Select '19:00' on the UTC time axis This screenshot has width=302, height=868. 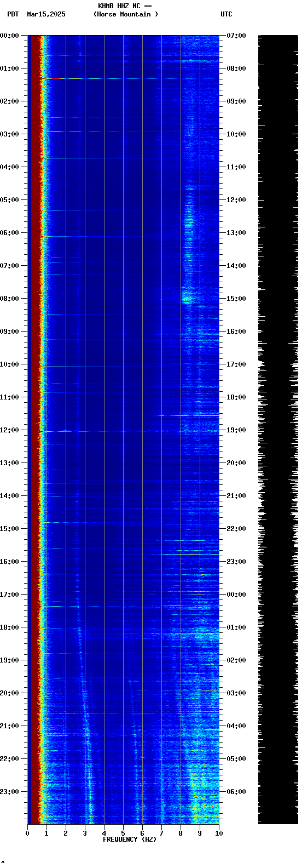pyautogui.click(x=236, y=430)
